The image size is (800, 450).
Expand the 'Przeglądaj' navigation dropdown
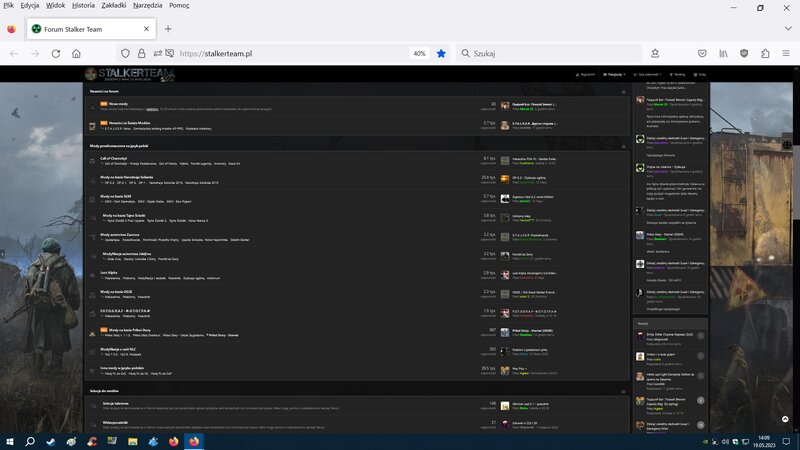[616, 75]
